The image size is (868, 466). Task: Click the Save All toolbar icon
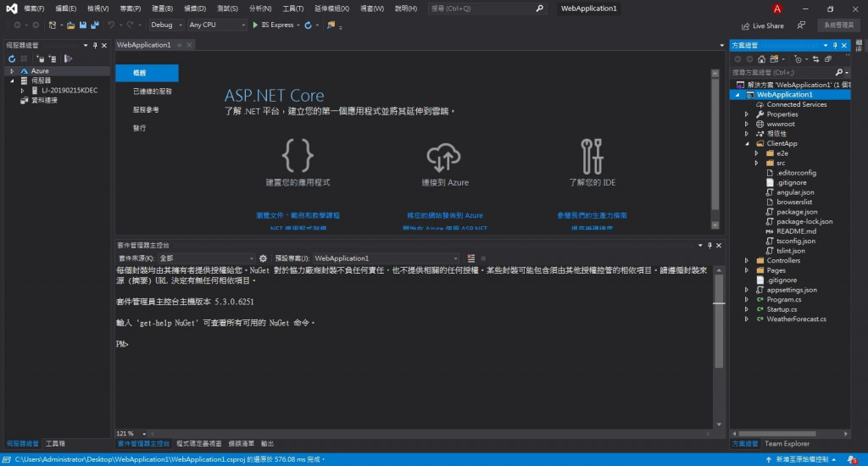tap(95, 25)
